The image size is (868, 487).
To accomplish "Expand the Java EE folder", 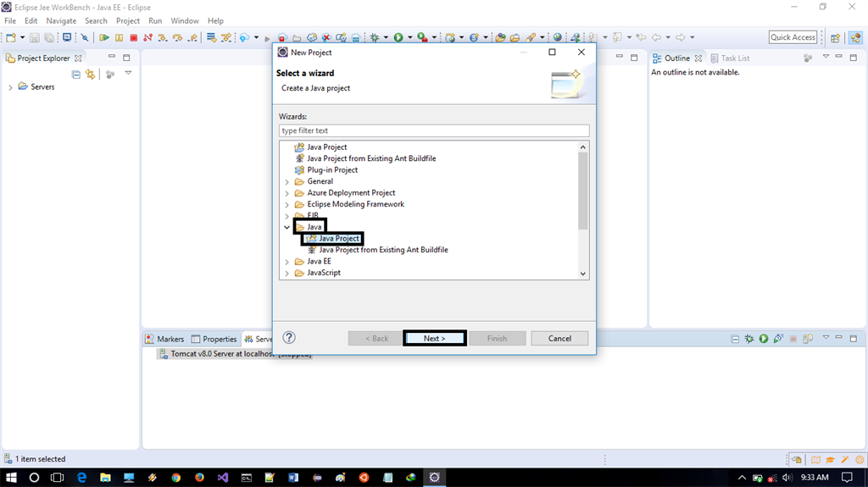I will (287, 262).
